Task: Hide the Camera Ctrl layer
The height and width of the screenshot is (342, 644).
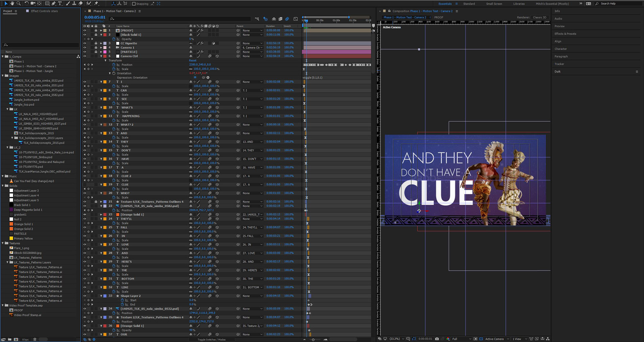Action: [85, 56]
